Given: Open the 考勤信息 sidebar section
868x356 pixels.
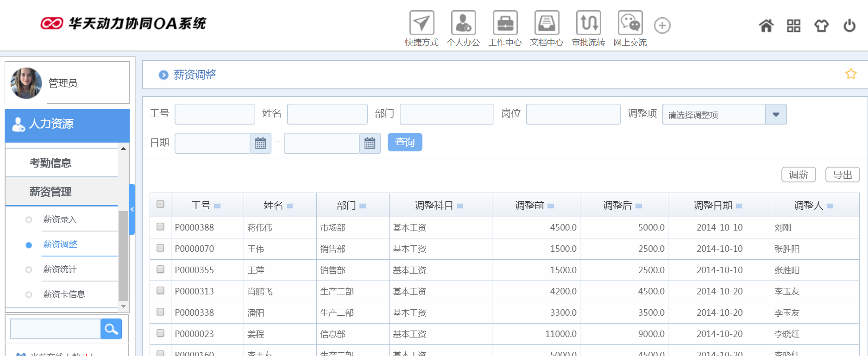Looking at the screenshot, I should pos(50,163).
